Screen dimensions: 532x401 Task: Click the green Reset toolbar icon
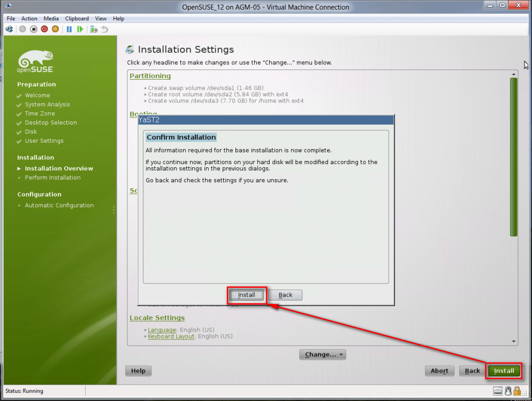tap(80, 29)
